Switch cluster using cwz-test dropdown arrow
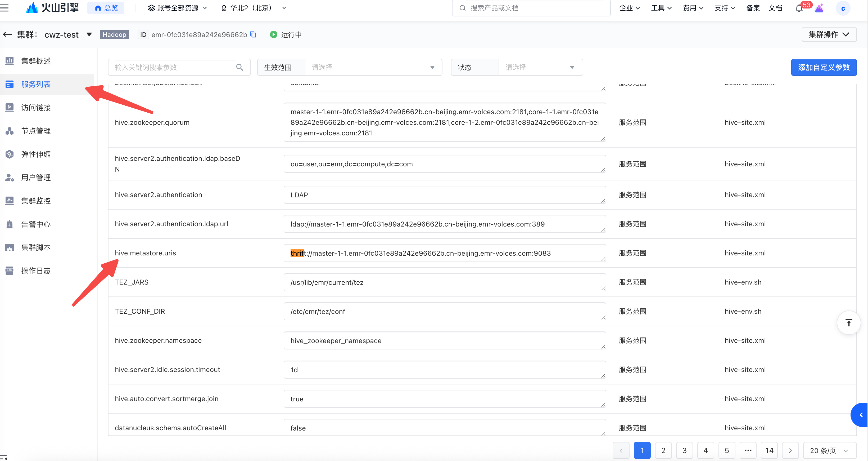868x461 pixels. click(89, 34)
